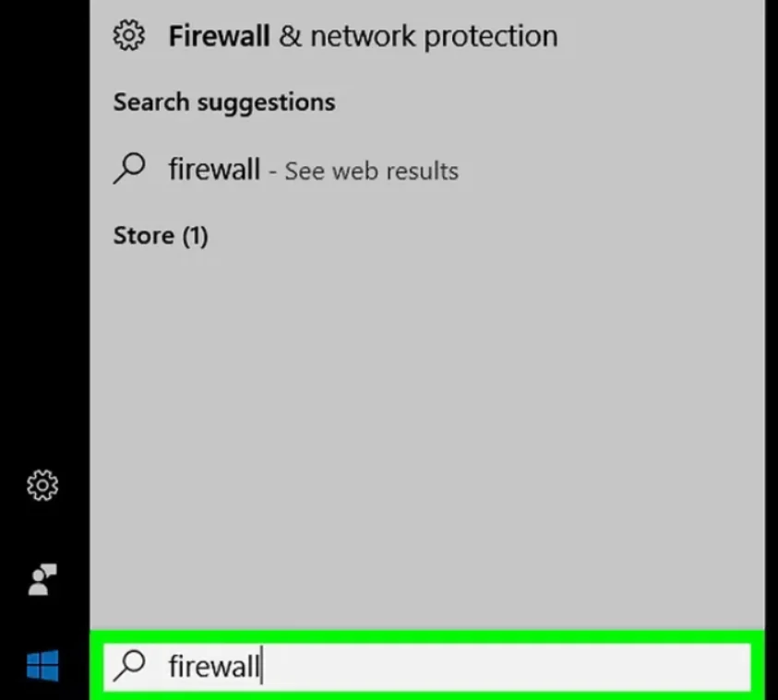Highlight the typed firewall text
This screenshot has width=778, height=700.
(213, 666)
